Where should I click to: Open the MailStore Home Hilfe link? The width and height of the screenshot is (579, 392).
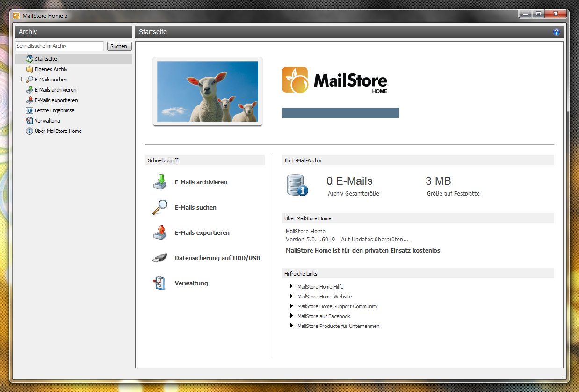[320, 287]
